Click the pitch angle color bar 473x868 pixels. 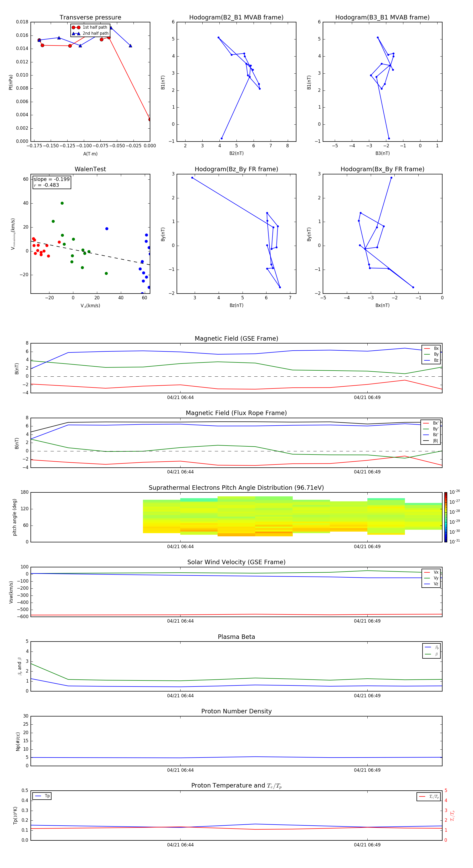446,517
